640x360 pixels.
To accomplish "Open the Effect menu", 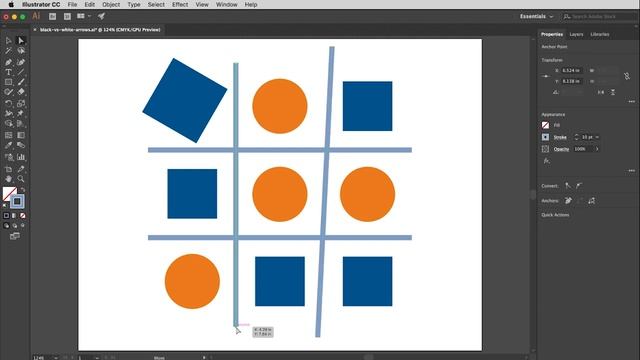I will (x=180, y=4).
